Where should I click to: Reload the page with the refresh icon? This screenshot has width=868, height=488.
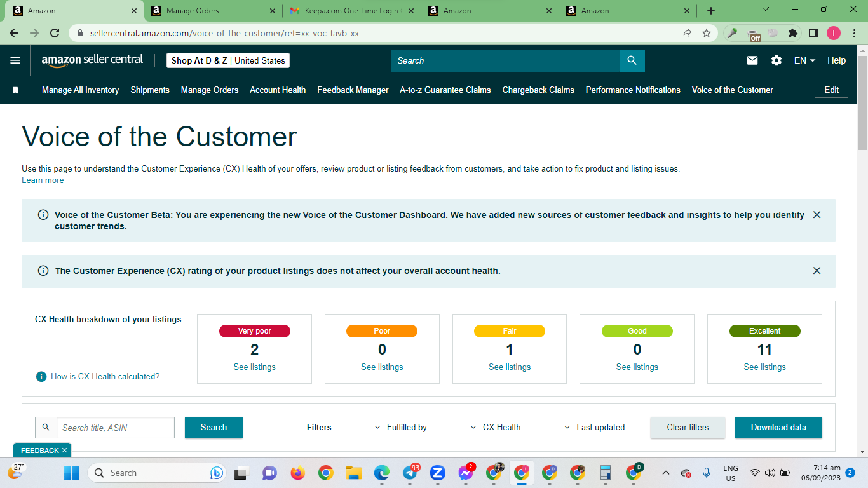55,33
